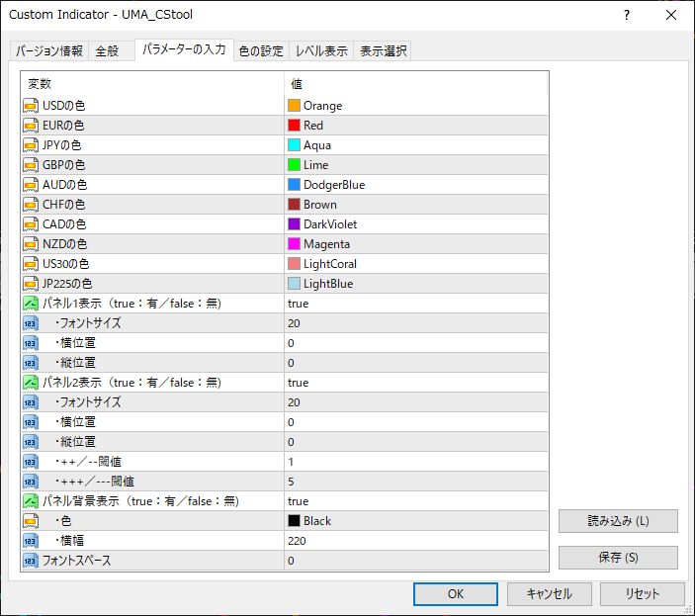This screenshot has height=616, width=695.
Task: Select the パラメーターの入力 tab
Action: 184,49
